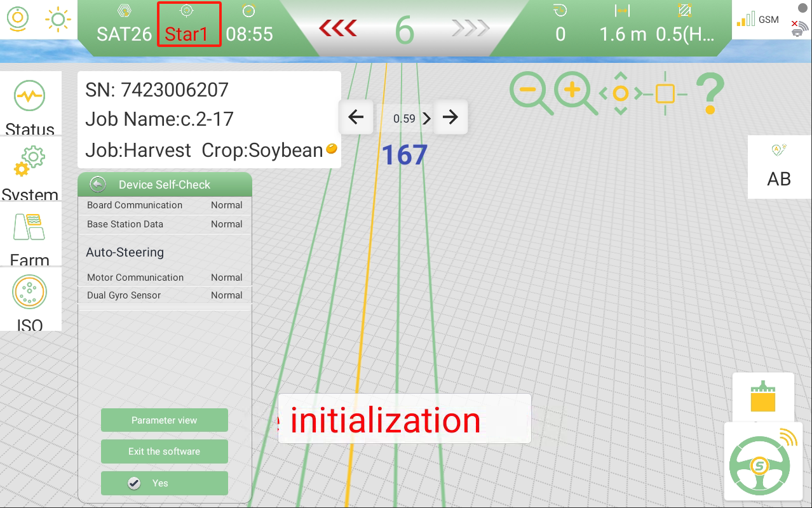This screenshot has height=508, width=812.
Task: Click the AB line button
Action: (x=779, y=167)
